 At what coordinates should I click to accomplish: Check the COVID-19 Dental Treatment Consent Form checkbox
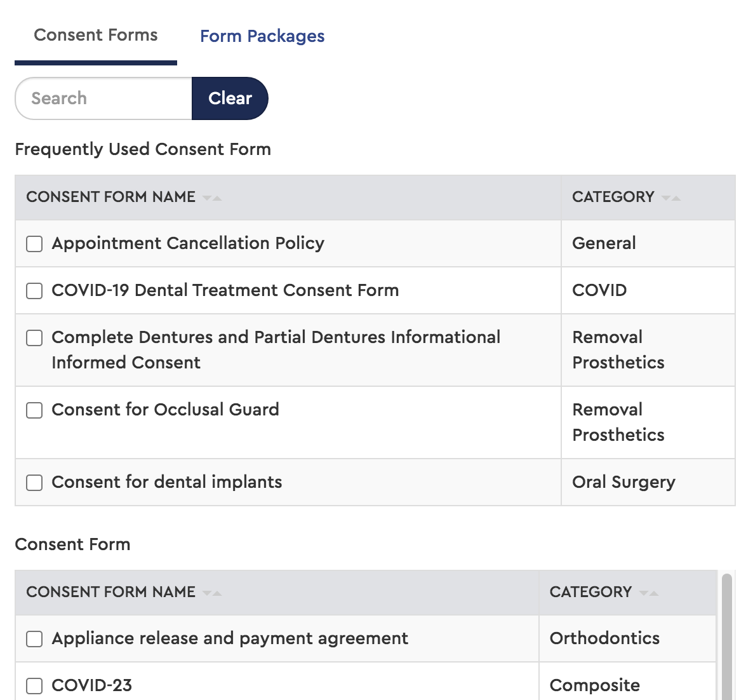pyautogui.click(x=34, y=291)
